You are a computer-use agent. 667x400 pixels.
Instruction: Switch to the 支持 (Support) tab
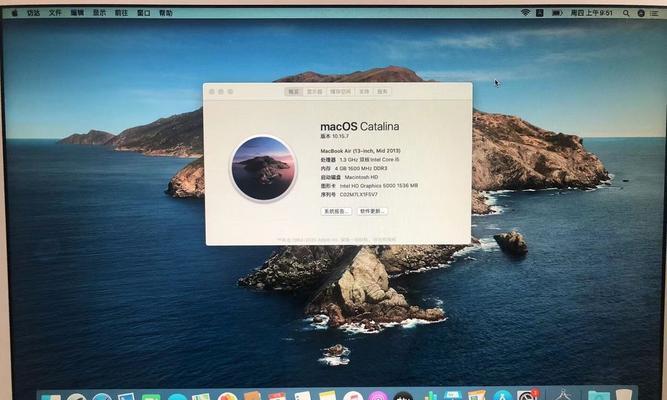tap(364, 91)
